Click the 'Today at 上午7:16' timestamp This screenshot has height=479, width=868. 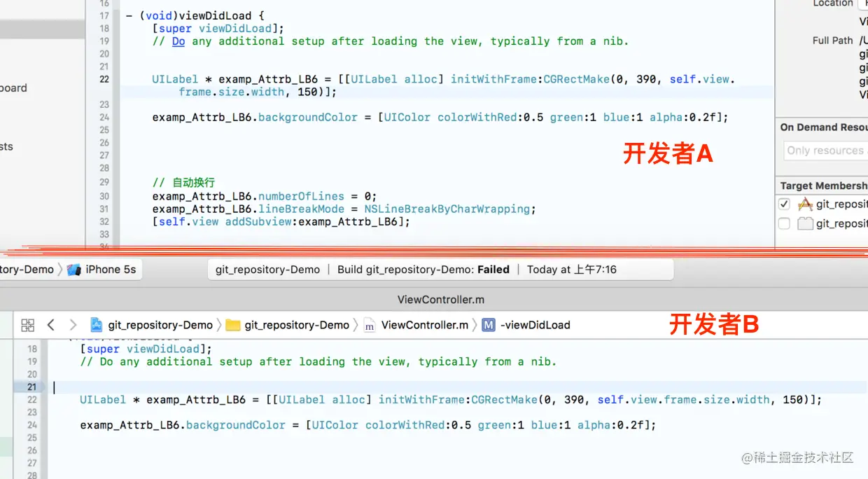pyautogui.click(x=572, y=270)
